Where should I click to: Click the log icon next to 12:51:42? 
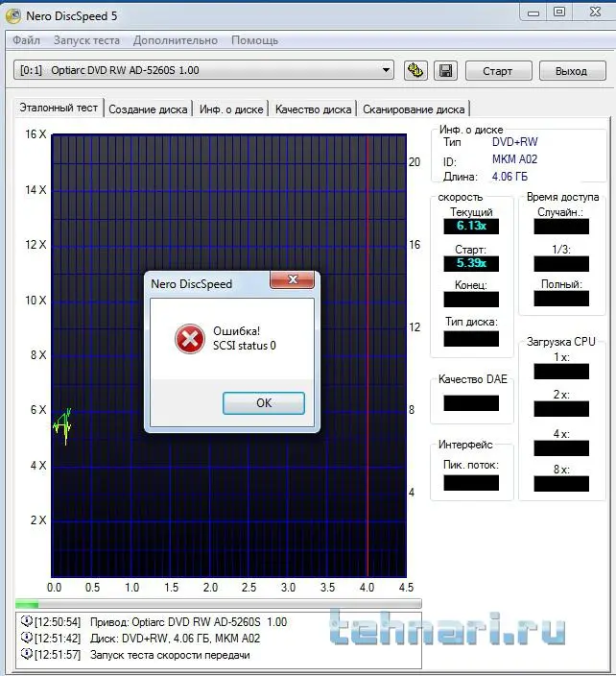click(x=27, y=638)
